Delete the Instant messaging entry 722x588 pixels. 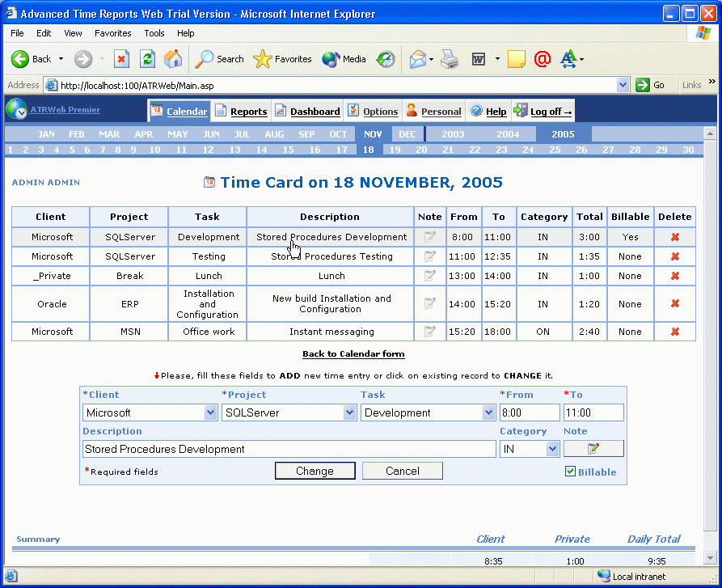pos(675,332)
